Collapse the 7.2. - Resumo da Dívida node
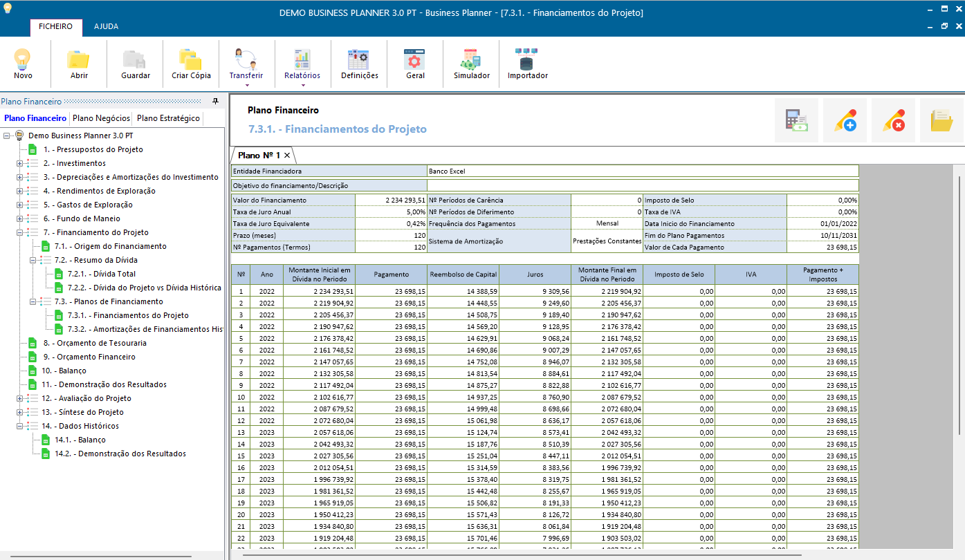 pos(33,261)
